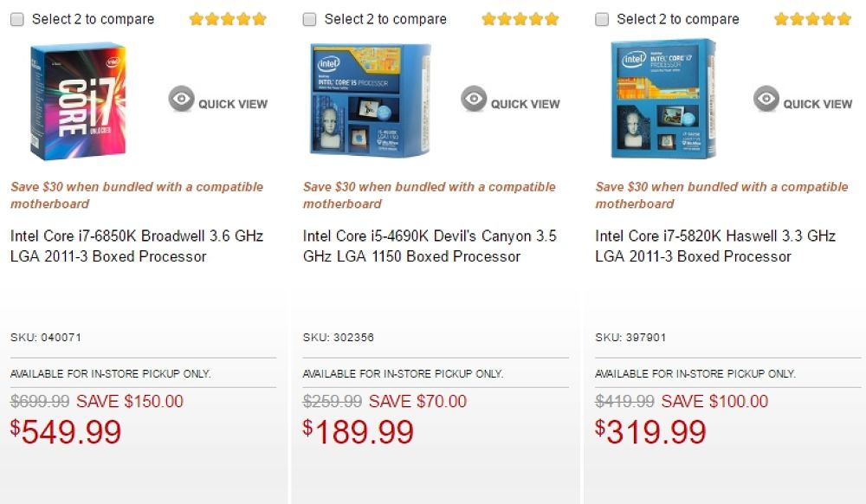Check compare box for Core i5-4690K
The height and width of the screenshot is (504, 866).
pyautogui.click(x=310, y=19)
